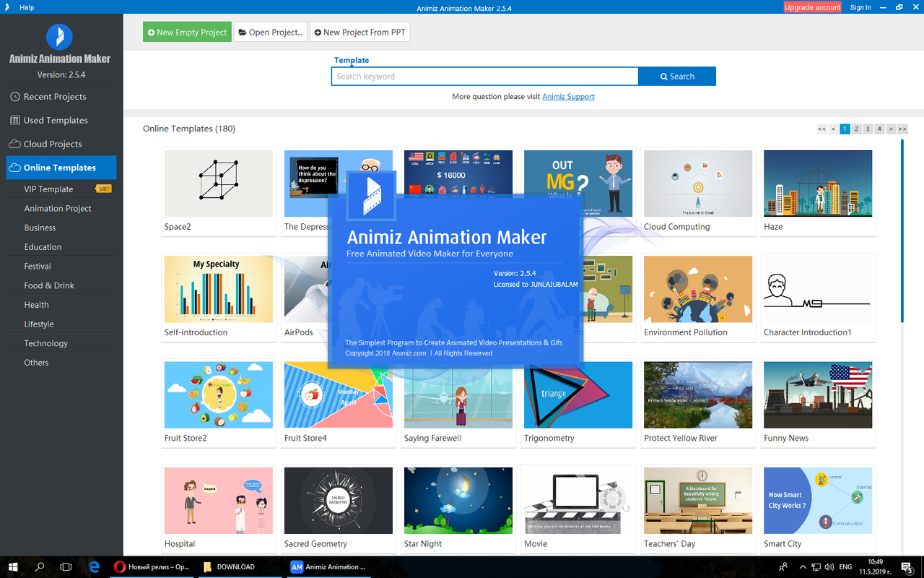Open the Cloud Computing template
Viewport: 924px width, 578px height.
click(x=698, y=184)
